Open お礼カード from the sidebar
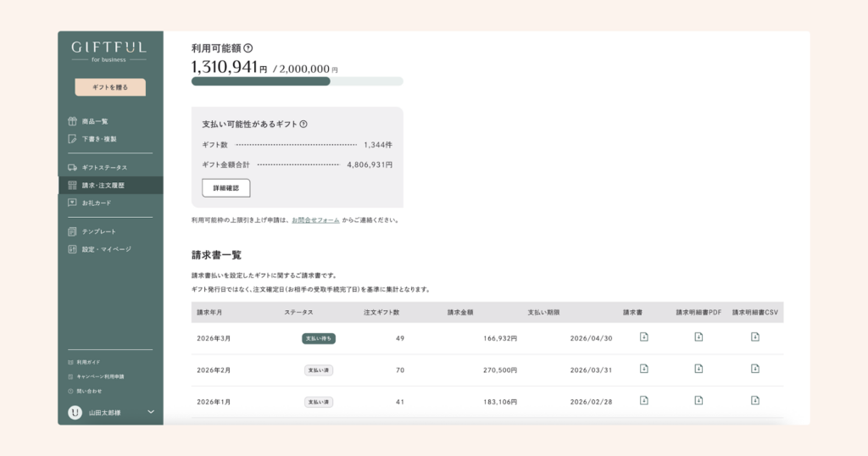 pyautogui.click(x=97, y=203)
